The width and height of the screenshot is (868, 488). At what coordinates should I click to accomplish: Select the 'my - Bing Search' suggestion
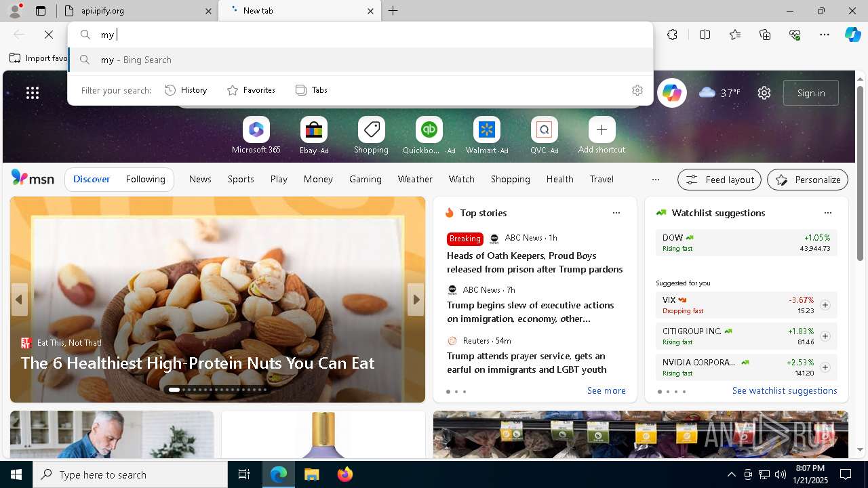361,60
